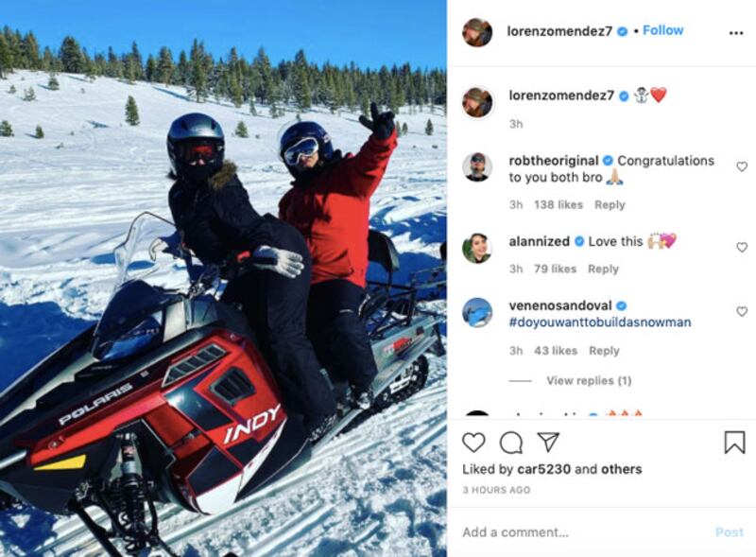Viewport: 756px width, 557px height.
Task: Open the comment bubble icon
Action: 511,443
